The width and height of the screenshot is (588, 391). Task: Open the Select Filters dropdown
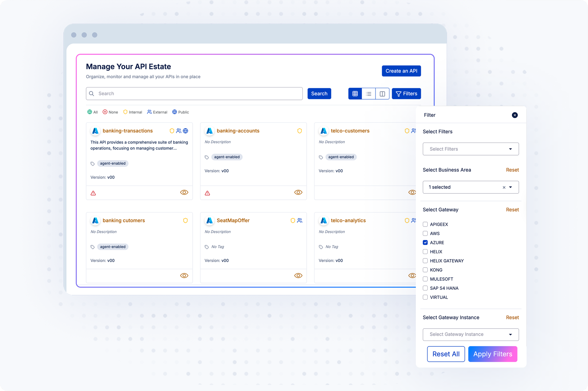coord(470,149)
